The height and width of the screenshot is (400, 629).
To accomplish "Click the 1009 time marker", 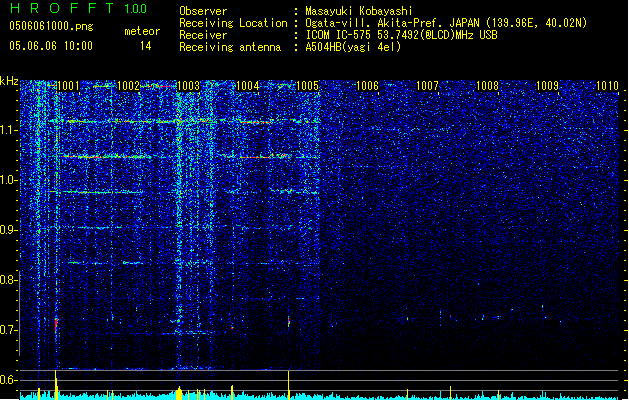I will (x=548, y=86).
